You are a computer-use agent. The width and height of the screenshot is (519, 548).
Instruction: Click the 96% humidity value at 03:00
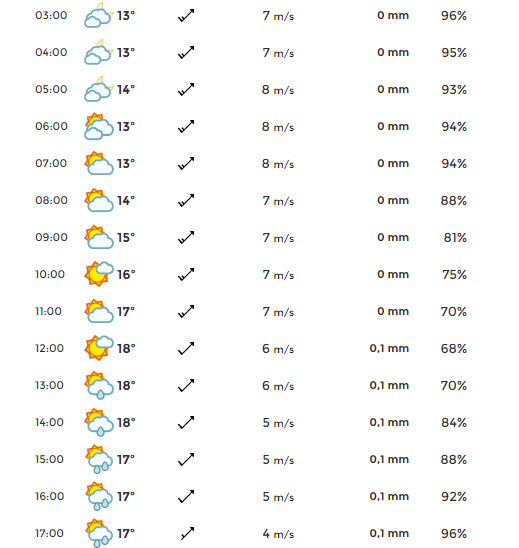tap(454, 16)
